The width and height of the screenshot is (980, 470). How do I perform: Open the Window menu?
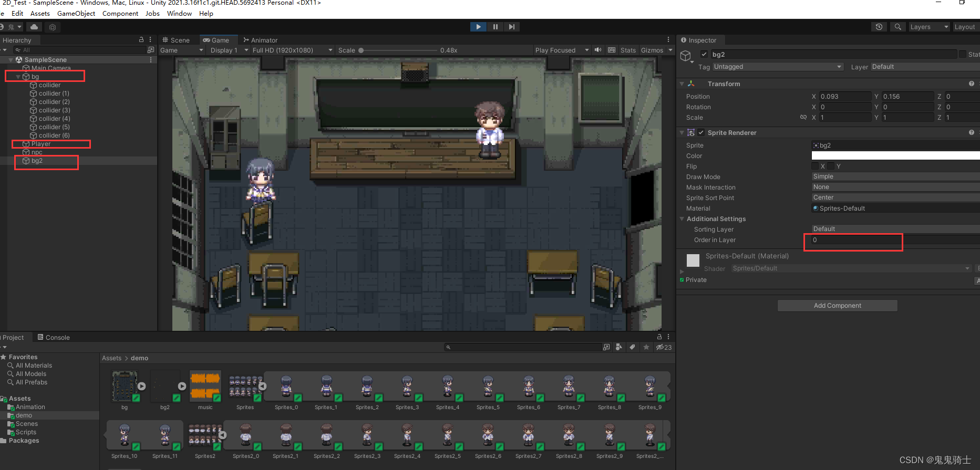coord(179,14)
